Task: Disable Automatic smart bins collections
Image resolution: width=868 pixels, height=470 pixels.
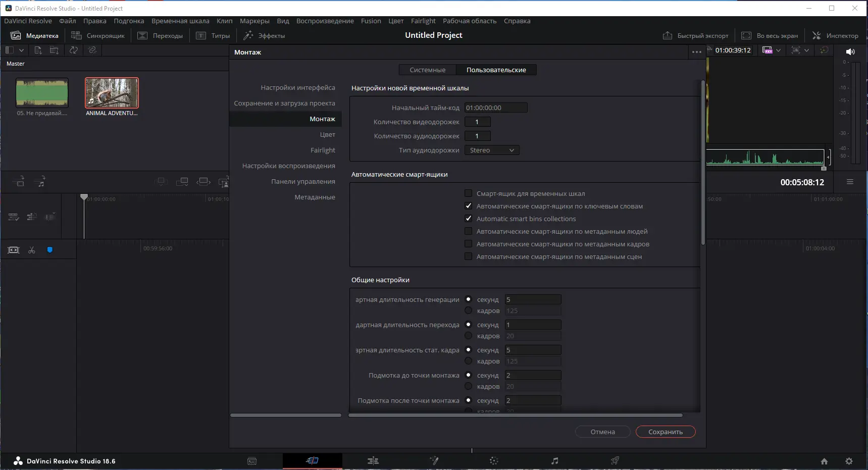Action: [x=468, y=219]
